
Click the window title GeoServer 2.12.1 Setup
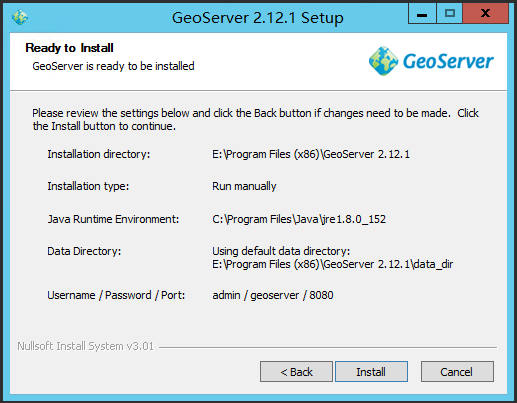click(258, 18)
